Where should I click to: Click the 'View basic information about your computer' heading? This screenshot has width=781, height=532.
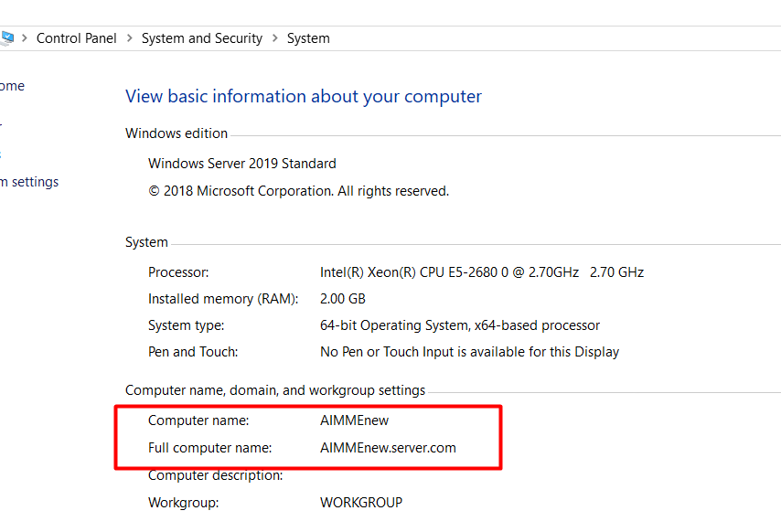click(304, 96)
